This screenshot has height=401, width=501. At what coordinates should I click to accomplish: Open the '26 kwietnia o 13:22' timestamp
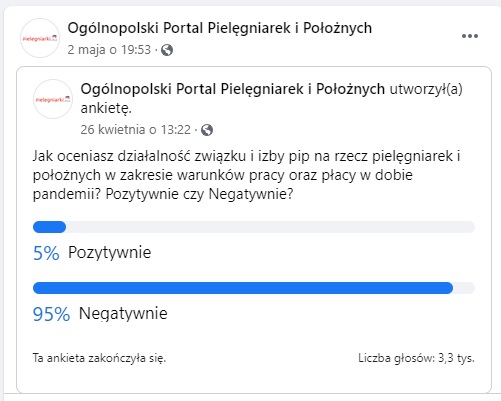136,129
